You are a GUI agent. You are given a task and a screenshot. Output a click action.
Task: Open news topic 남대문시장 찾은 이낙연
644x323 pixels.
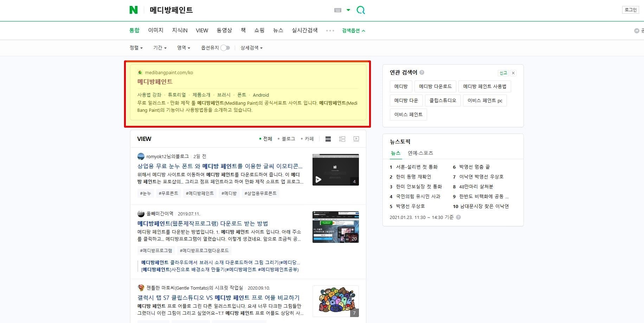484,206
